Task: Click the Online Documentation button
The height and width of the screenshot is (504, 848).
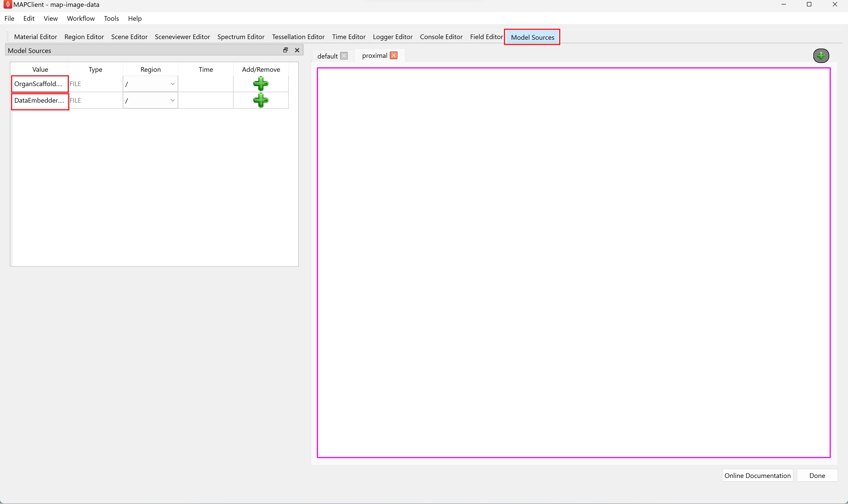Action: (x=757, y=476)
